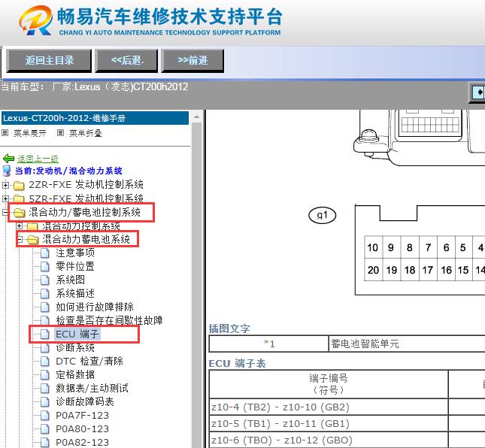Click the document icon beside 数据表/主动测试

tap(45, 389)
